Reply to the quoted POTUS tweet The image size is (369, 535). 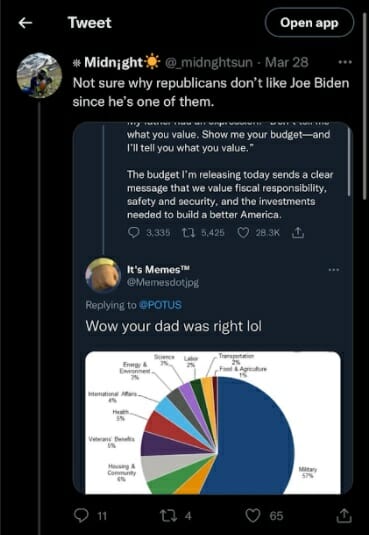(133, 233)
